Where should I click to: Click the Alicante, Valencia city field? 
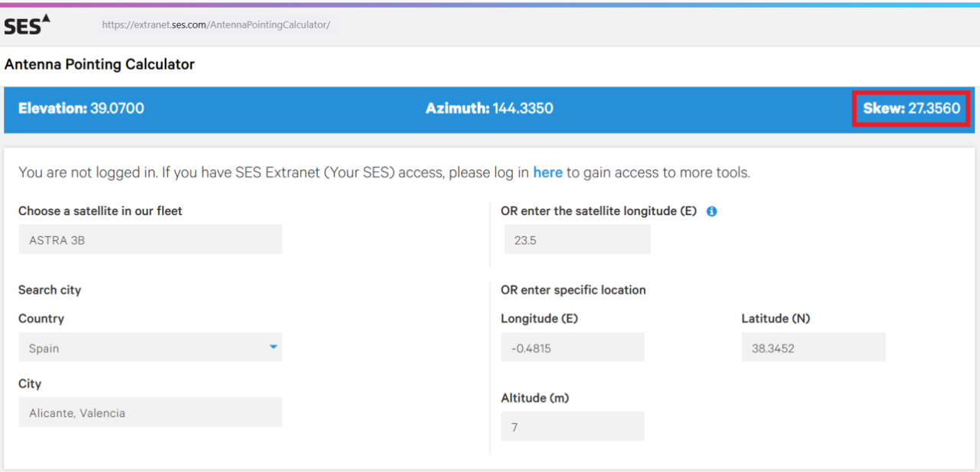[x=150, y=412]
